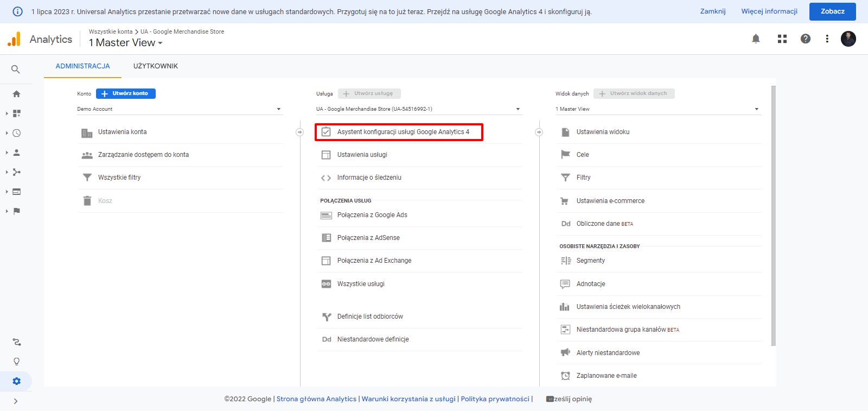Click the Admin gear icon in sidebar
The image size is (868, 411).
click(x=16, y=381)
